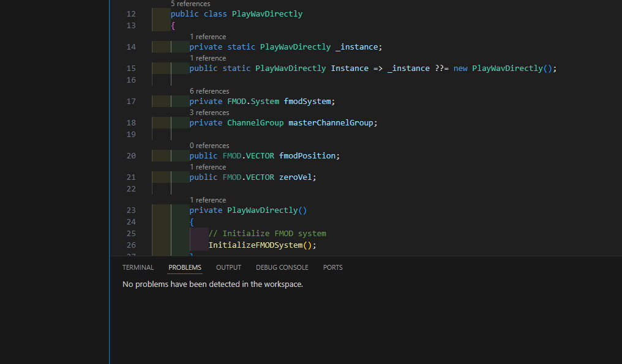
Task: Click line number 25 in the gutter
Action: [x=130, y=234]
